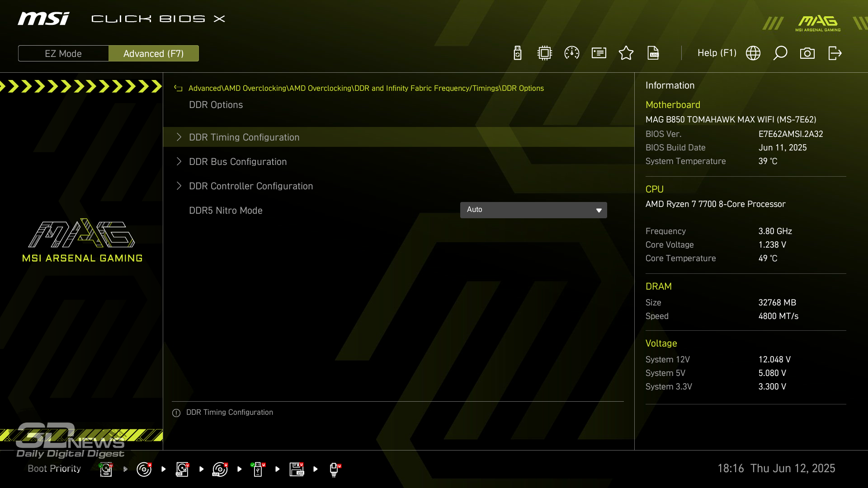
Task: Expand DDR Timing Configuration chevron
Action: [x=179, y=137]
